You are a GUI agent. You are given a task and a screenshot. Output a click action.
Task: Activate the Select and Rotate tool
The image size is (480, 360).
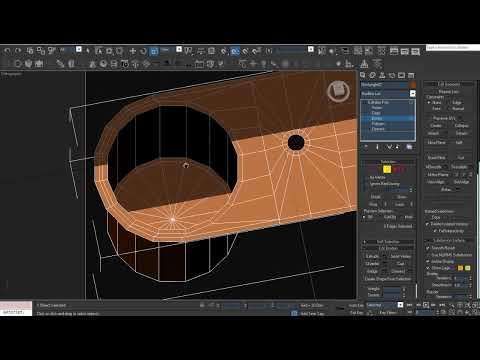tap(143, 51)
